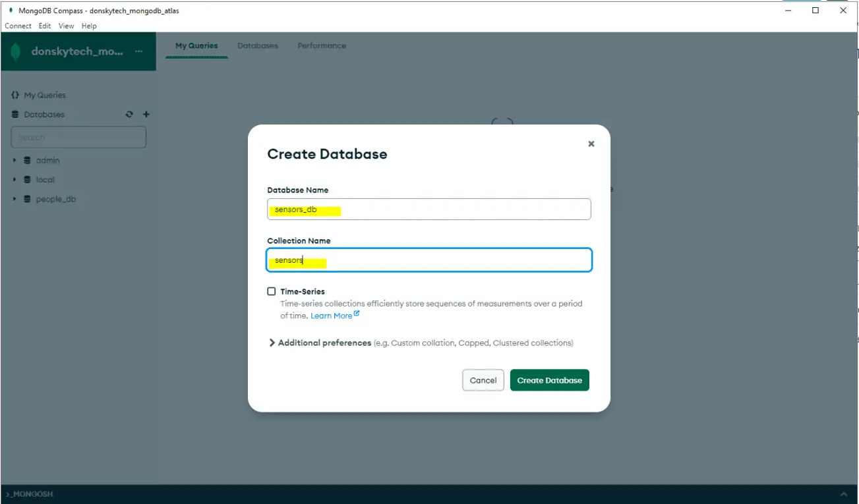Click the admin database icon
Screen dimensions: 859x504
[x=28, y=160]
